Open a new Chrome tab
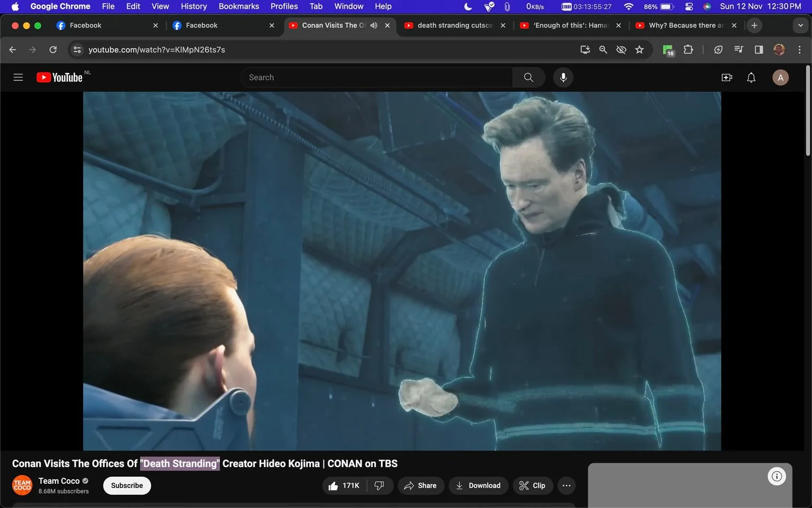 pos(754,25)
